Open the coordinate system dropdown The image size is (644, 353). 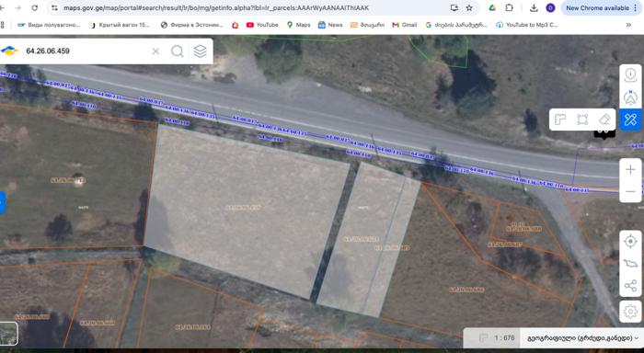582,337
